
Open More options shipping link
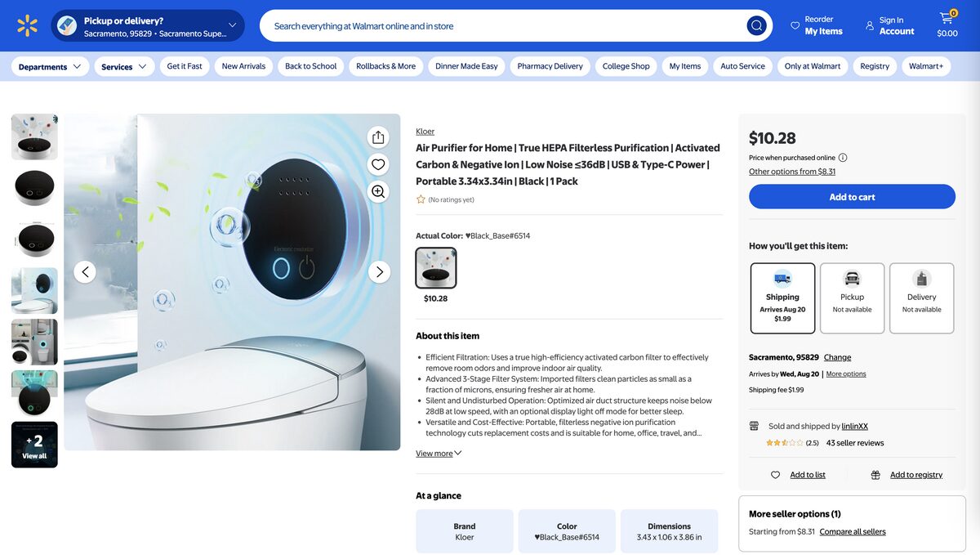click(846, 374)
